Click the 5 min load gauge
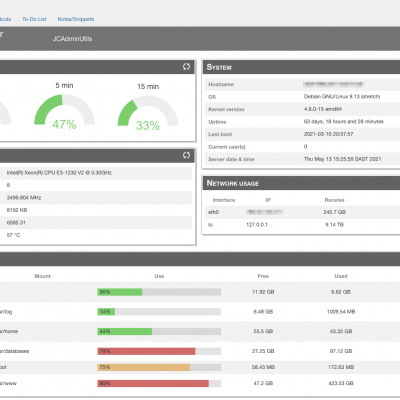This screenshot has width=400, height=400. pos(64,110)
